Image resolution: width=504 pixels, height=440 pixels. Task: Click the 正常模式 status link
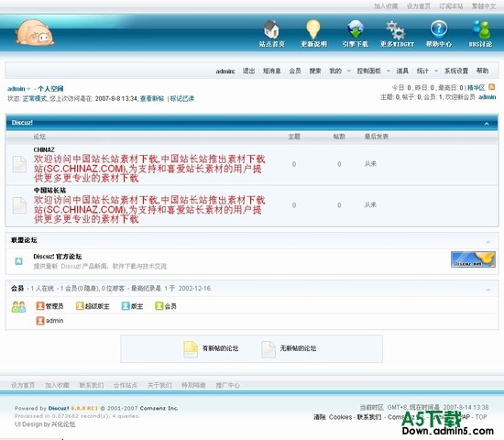(35, 98)
